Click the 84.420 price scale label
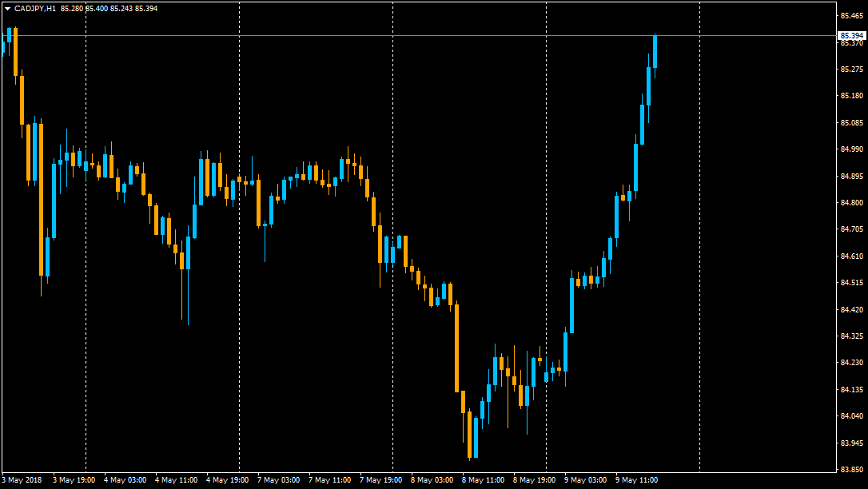The height and width of the screenshot is (489, 868). tap(851, 309)
